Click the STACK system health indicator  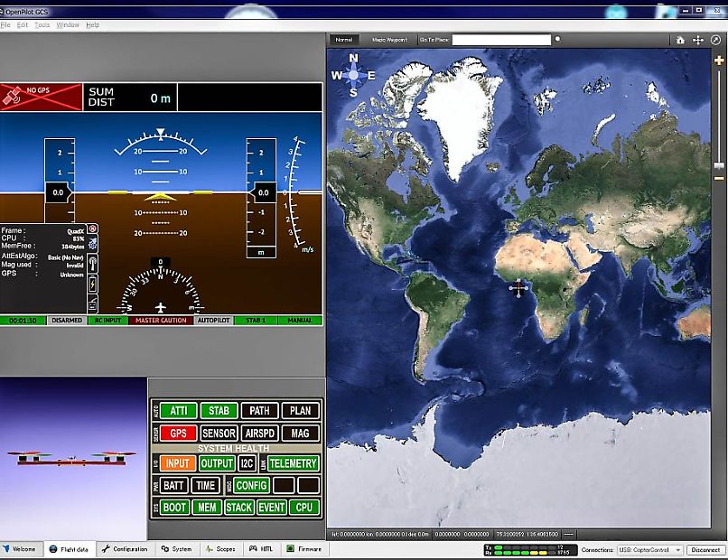[x=238, y=508]
